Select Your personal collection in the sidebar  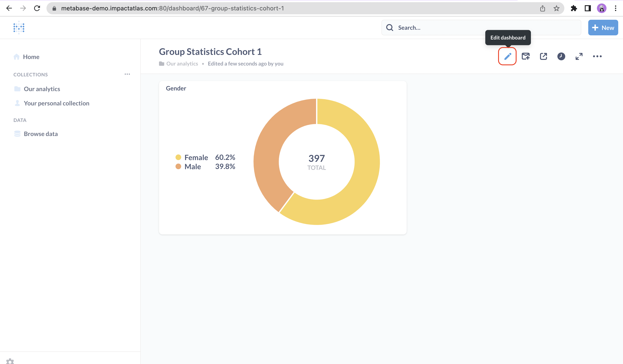(57, 103)
